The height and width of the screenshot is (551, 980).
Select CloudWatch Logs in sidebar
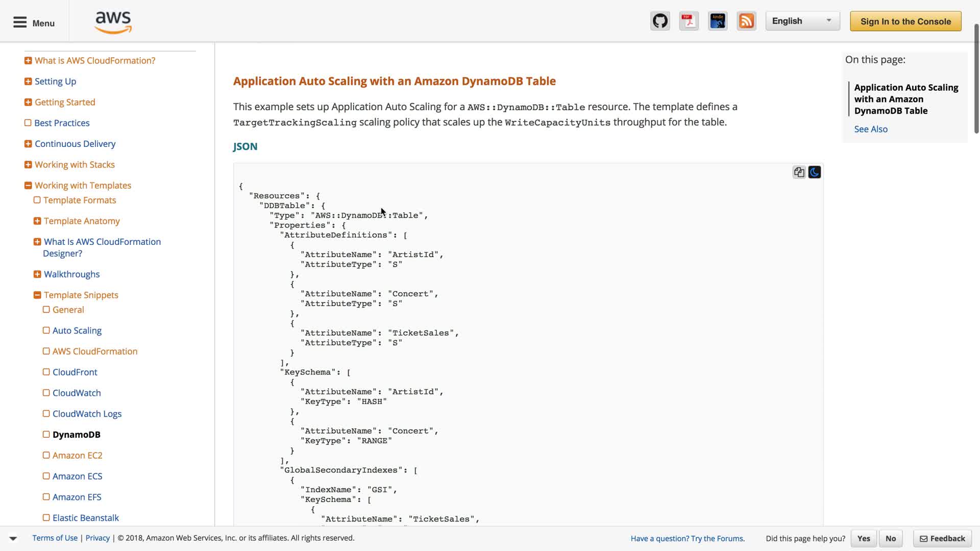point(87,414)
